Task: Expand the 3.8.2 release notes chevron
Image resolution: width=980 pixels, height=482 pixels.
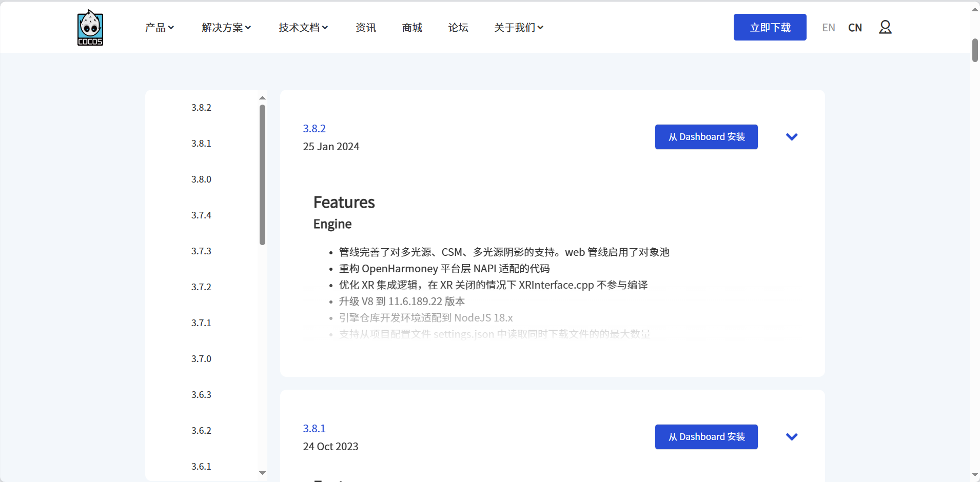Action: (x=792, y=137)
